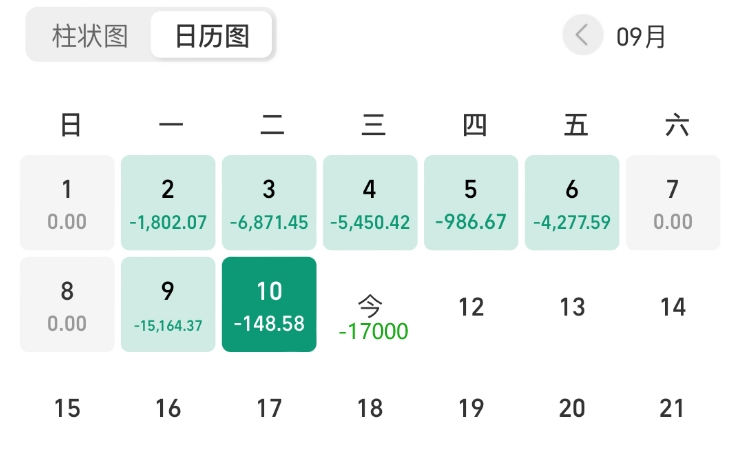Select today's cell 今 showing -17000
Screen dimensions: 748x458
pyautogui.click(x=373, y=318)
